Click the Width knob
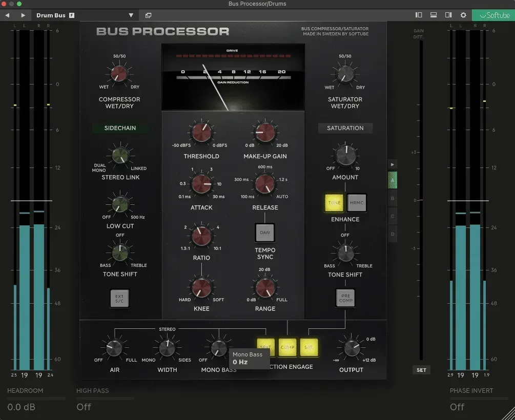Image resolution: width=515 pixels, height=420 pixels. tap(167, 348)
